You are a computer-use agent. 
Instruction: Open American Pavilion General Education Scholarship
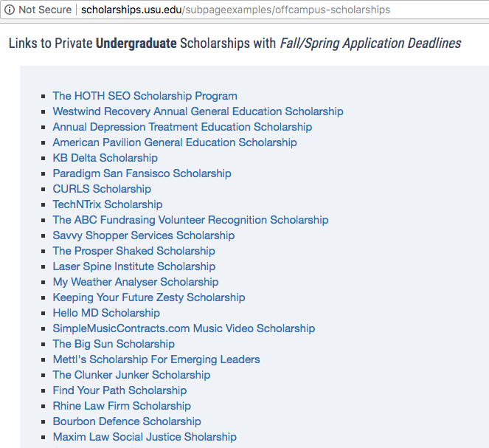pos(175,142)
